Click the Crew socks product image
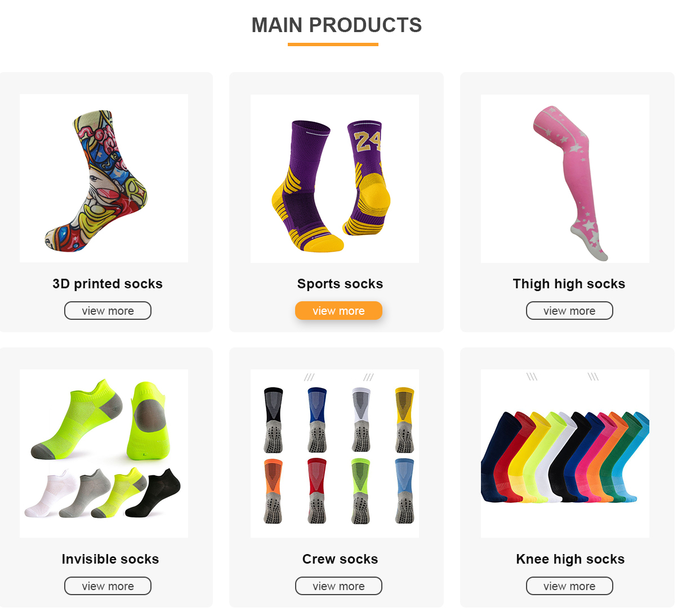Image resolution: width=682 pixels, height=616 pixels. click(335, 453)
